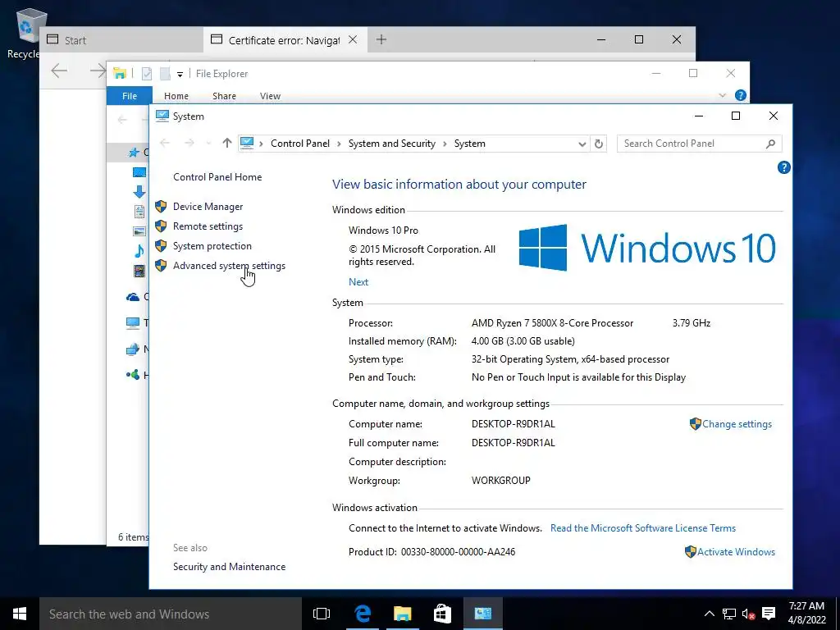Click the Forward arrow in System window
840x630 pixels.
click(x=189, y=143)
